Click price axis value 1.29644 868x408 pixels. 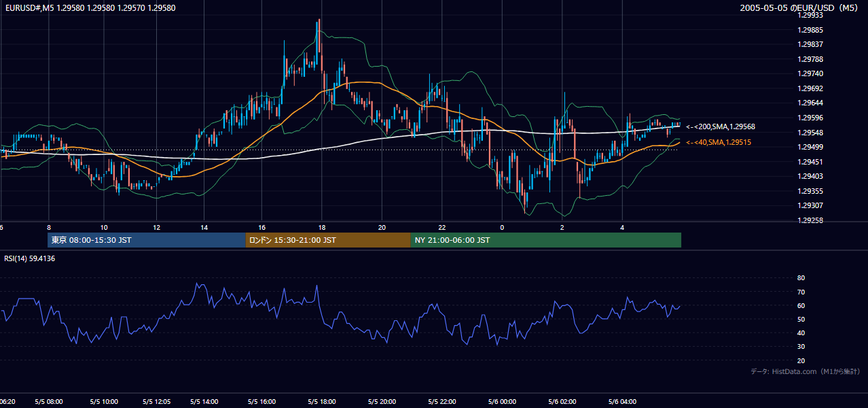[811, 103]
